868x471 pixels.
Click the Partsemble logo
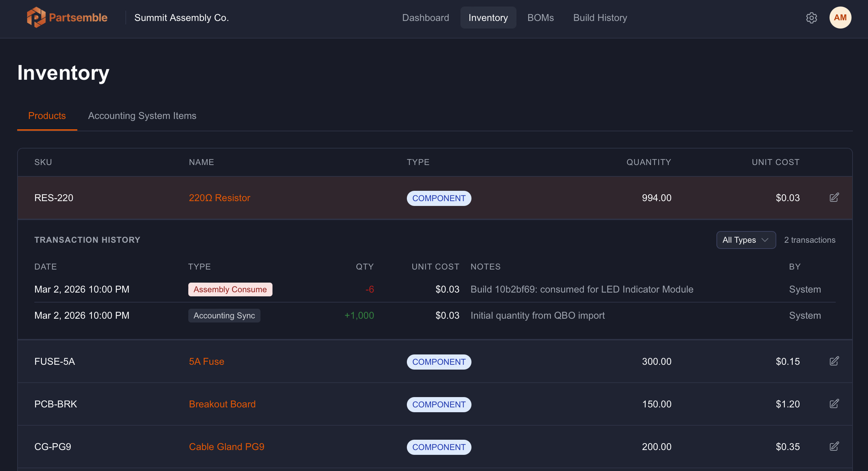(x=67, y=17)
